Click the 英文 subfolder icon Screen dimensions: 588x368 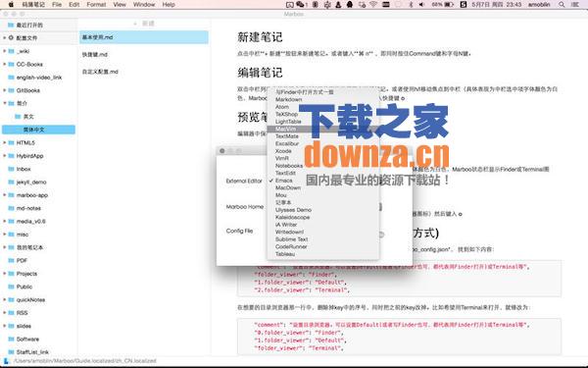coord(18,117)
